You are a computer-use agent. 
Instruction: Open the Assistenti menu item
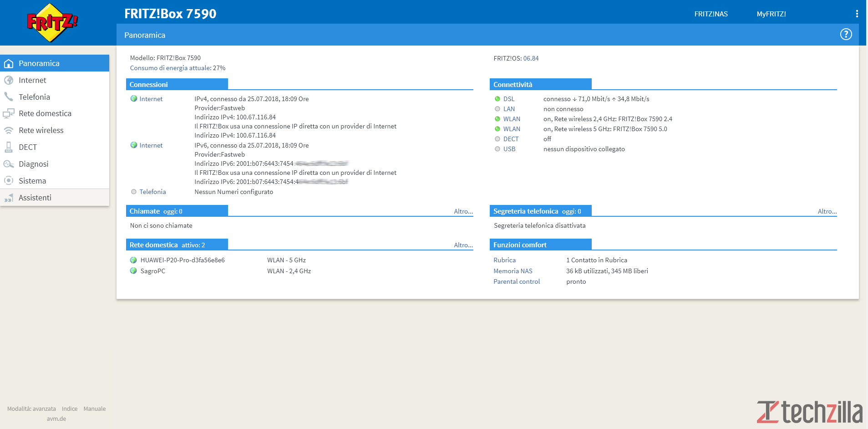tap(35, 198)
